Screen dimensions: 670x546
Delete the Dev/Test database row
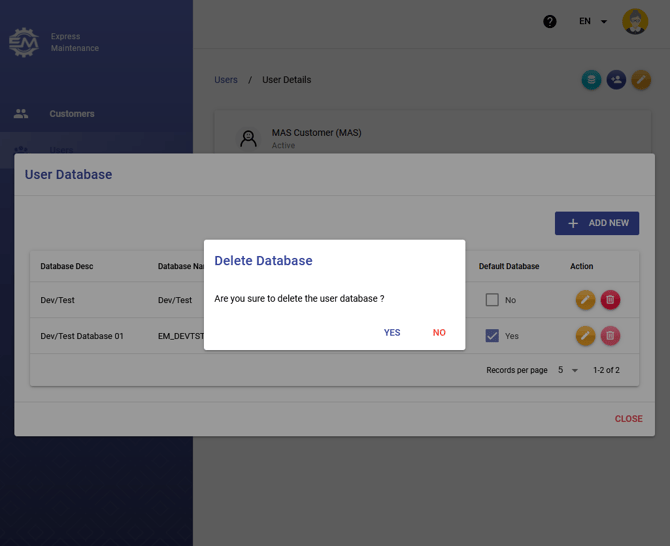610,300
